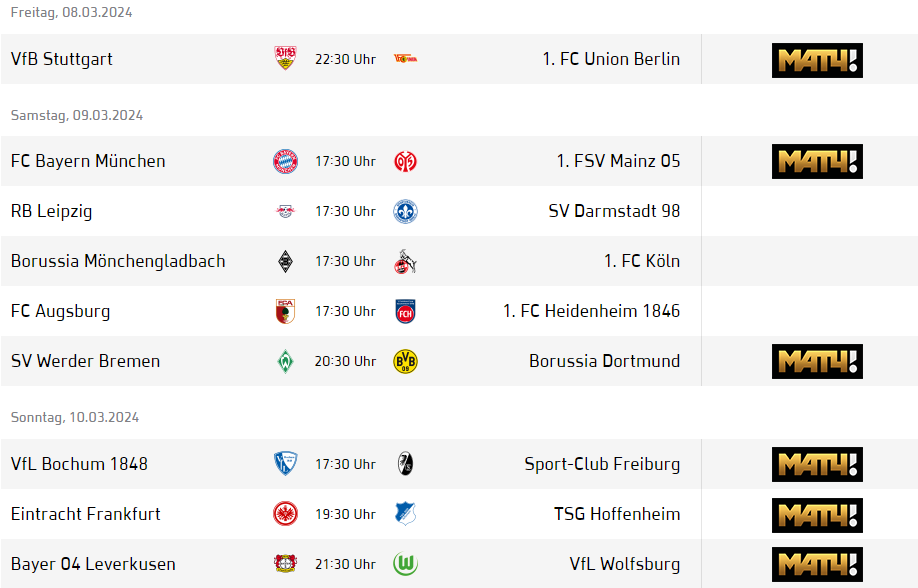Click the FC Bayern München crest
Viewport: 918px width, 588px height.
coord(286,161)
